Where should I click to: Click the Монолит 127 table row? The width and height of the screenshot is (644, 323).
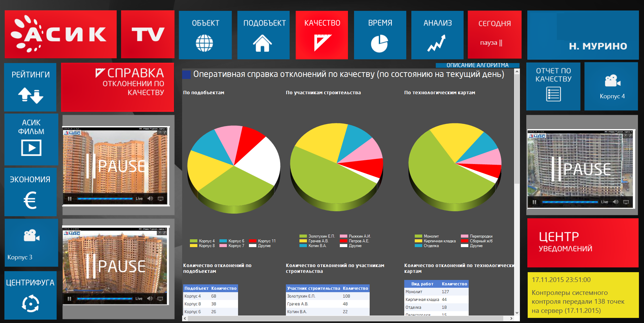coord(436,292)
